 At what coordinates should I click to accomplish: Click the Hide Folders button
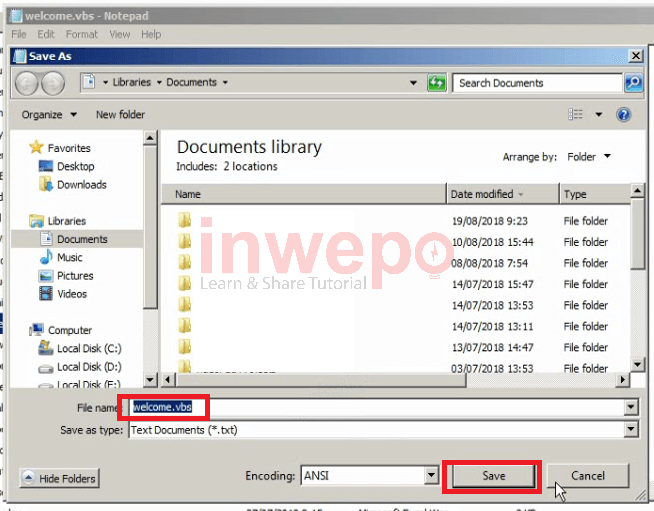pos(59,478)
